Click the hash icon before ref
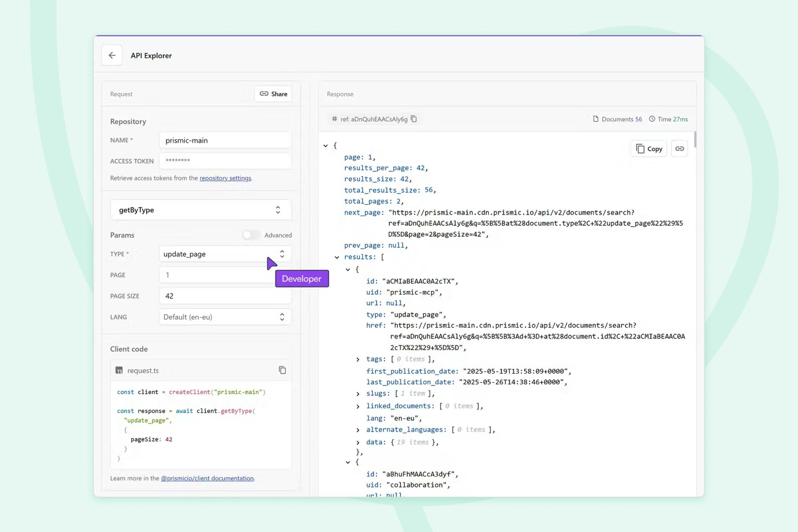Viewport: 798px width, 532px height. coord(334,119)
